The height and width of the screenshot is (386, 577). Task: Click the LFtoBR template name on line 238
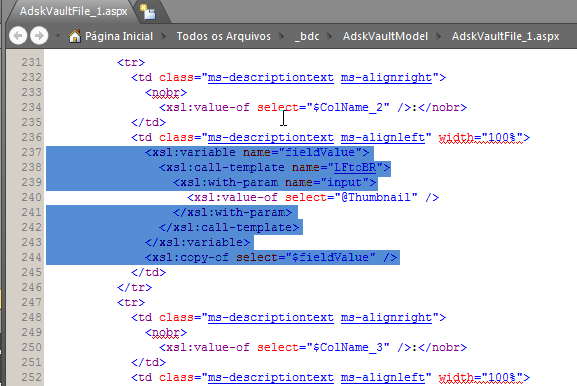355,167
